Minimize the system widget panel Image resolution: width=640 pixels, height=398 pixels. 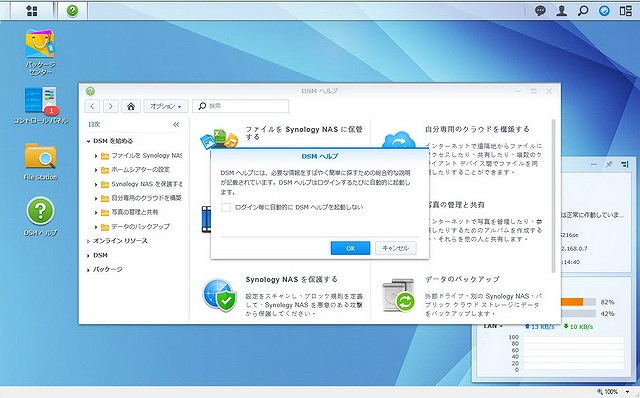click(x=594, y=164)
